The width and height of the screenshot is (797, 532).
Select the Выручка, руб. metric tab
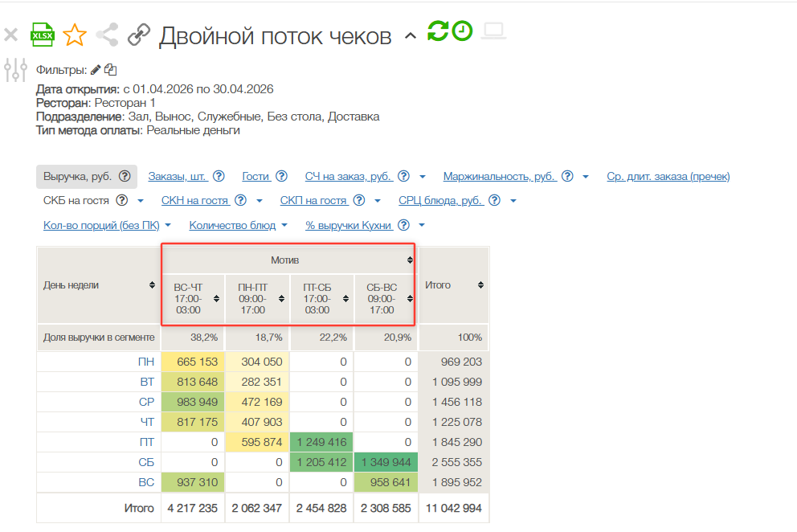pos(77,177)
